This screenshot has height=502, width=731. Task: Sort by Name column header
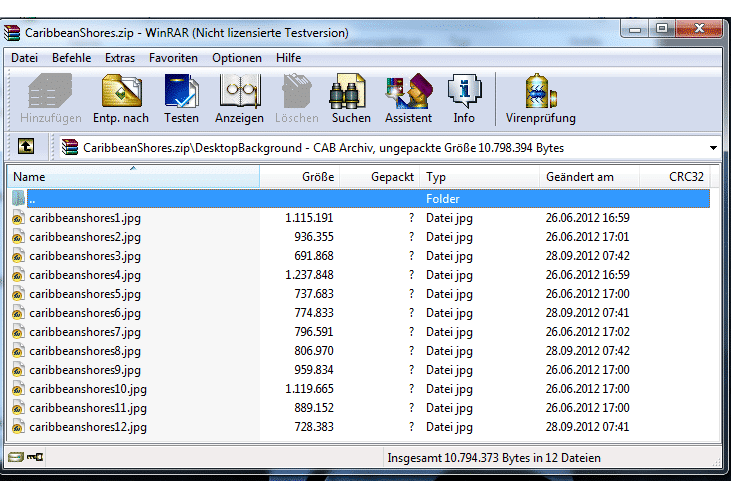click(x=130, y=177)
